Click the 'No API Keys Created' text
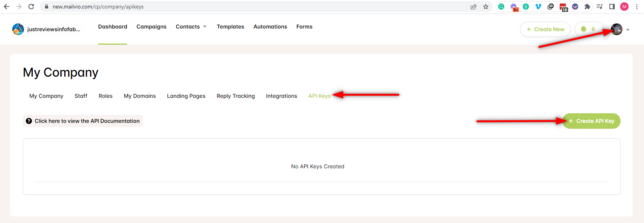644x223 pixels. tap(318, 166)
